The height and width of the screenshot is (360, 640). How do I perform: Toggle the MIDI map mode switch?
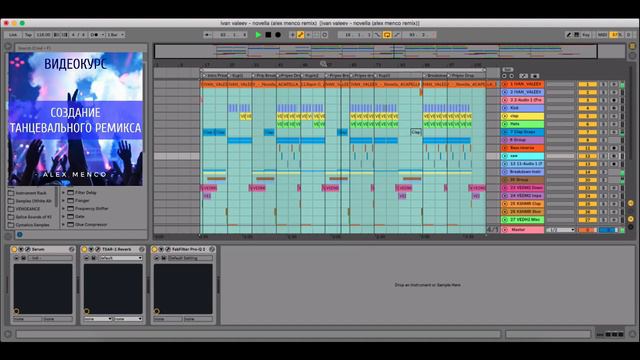pos(602,35)
